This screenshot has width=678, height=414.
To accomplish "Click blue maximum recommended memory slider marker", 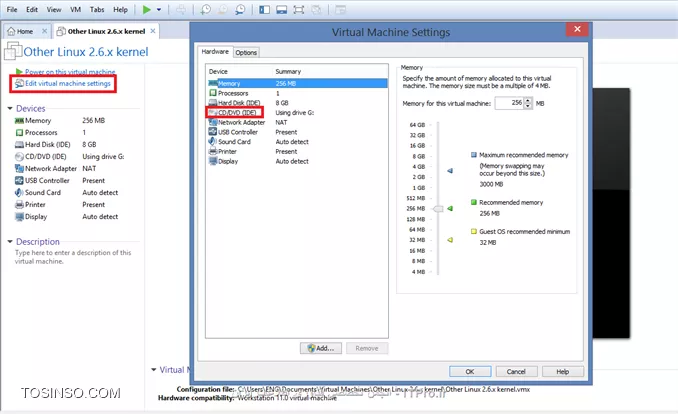I will (450, 171).
